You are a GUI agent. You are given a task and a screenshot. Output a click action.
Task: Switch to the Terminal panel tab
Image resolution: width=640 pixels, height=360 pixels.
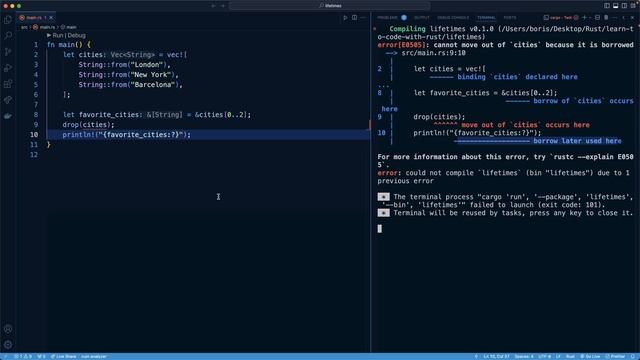[486, 18]
